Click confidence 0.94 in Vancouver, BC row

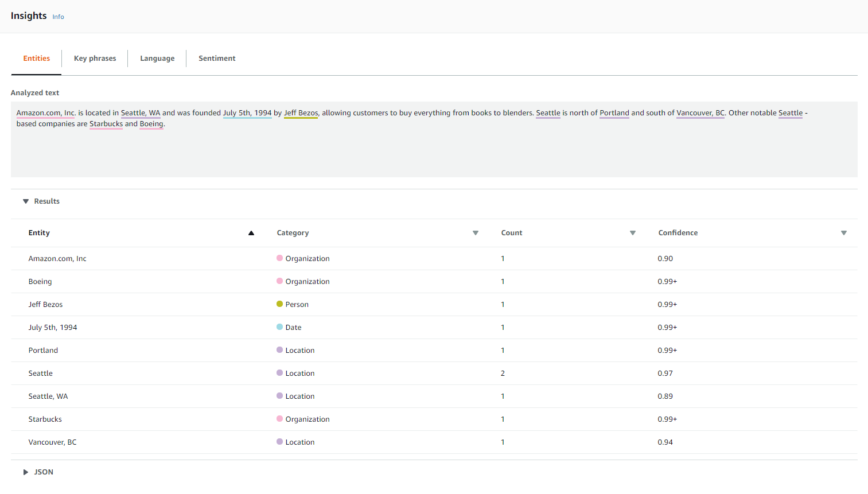665,442
